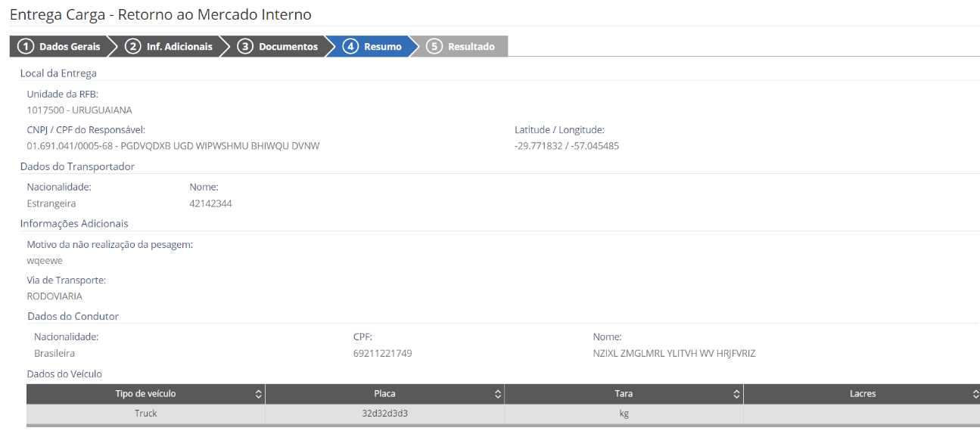
Task: Click the Dados do Condutor section heading
Action: [x=73, y=316]
